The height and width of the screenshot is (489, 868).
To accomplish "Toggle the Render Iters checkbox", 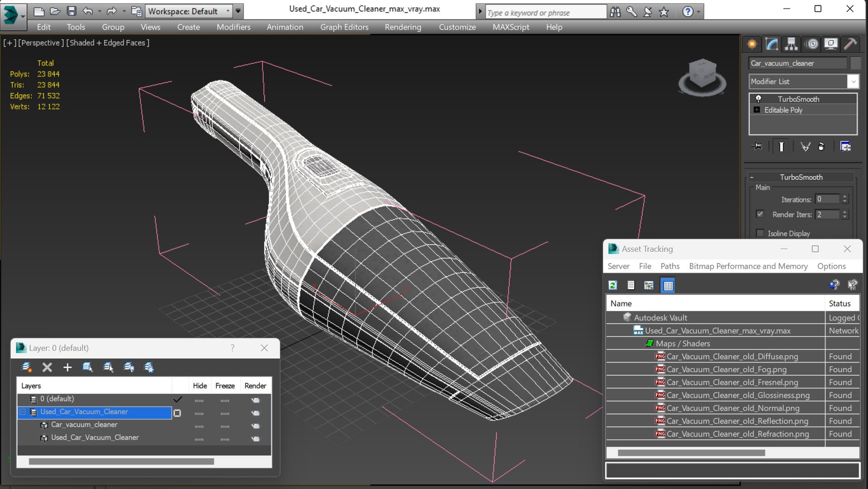I will tap(760, 214).
